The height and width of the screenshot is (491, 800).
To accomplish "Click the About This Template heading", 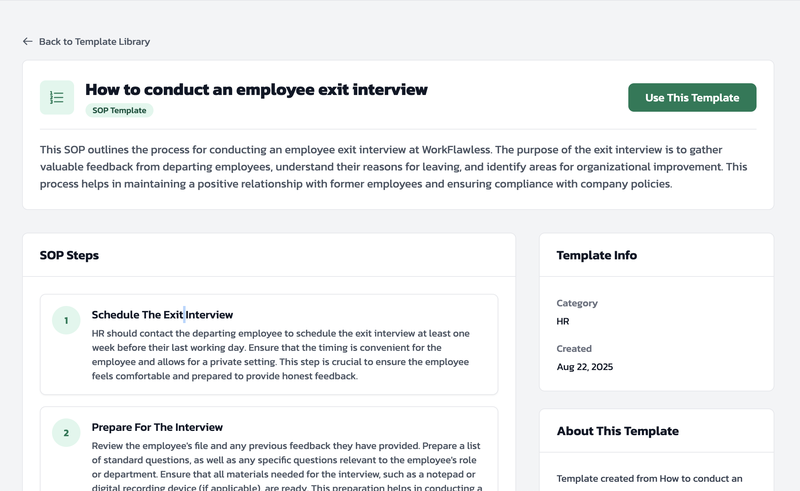I will [x=617, y=431].
